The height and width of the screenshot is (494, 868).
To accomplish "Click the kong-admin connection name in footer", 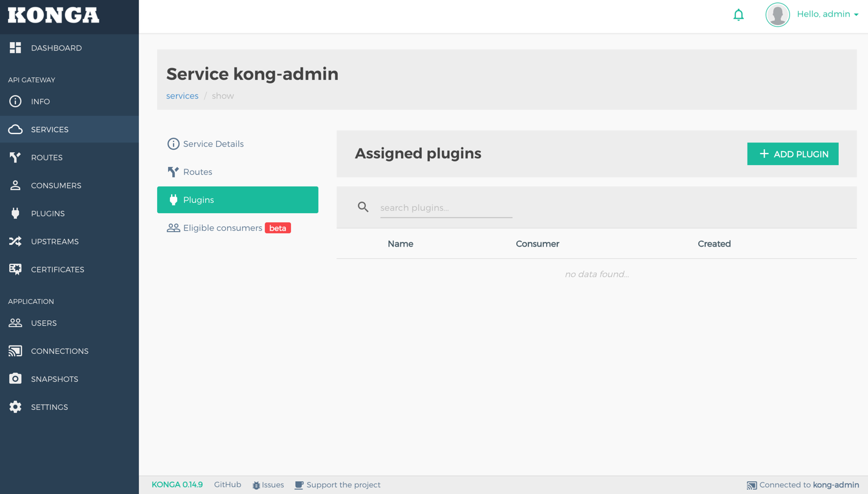I will pos(836,485).
